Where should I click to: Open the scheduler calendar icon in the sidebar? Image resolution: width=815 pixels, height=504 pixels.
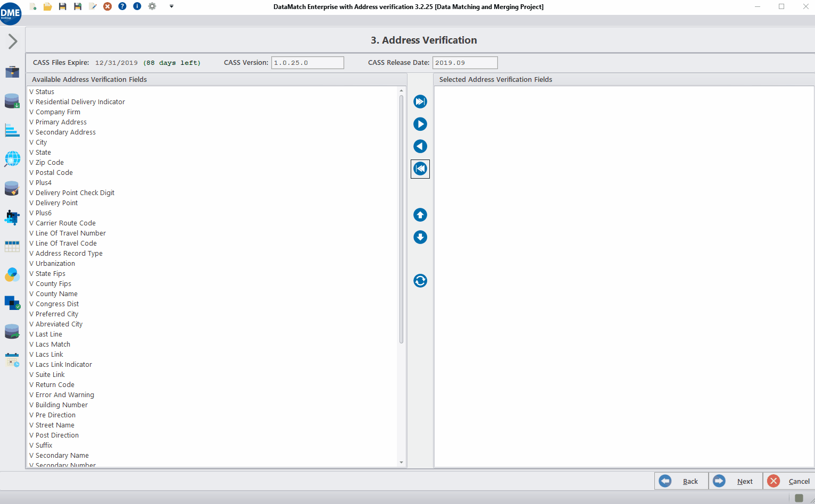pos(12,360)
